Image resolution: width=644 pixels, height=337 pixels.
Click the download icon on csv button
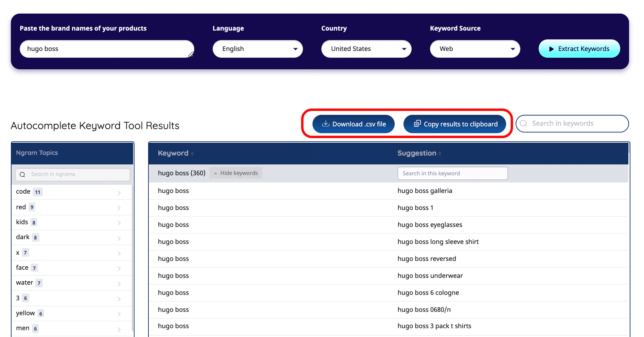pyautogui.click(x=326, y=124)
